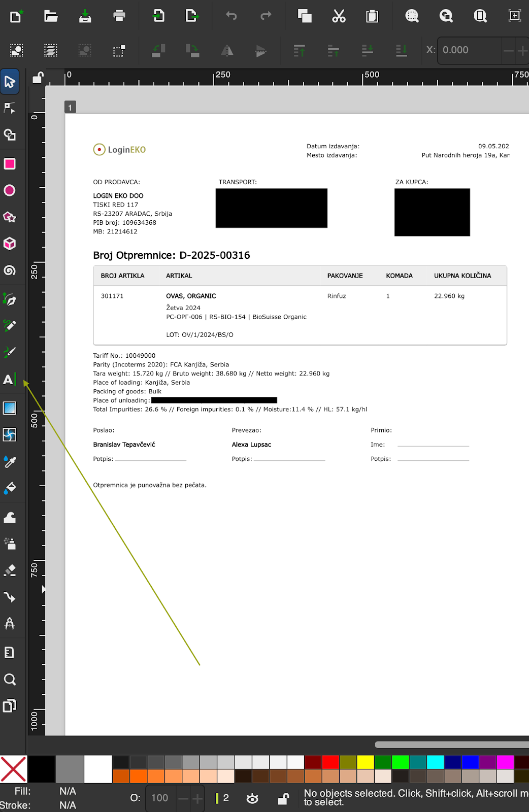The width and height of the screenshot is (529, 812).
Task: Toggle current layer visibility eye icon
Action: pos(252,798)
